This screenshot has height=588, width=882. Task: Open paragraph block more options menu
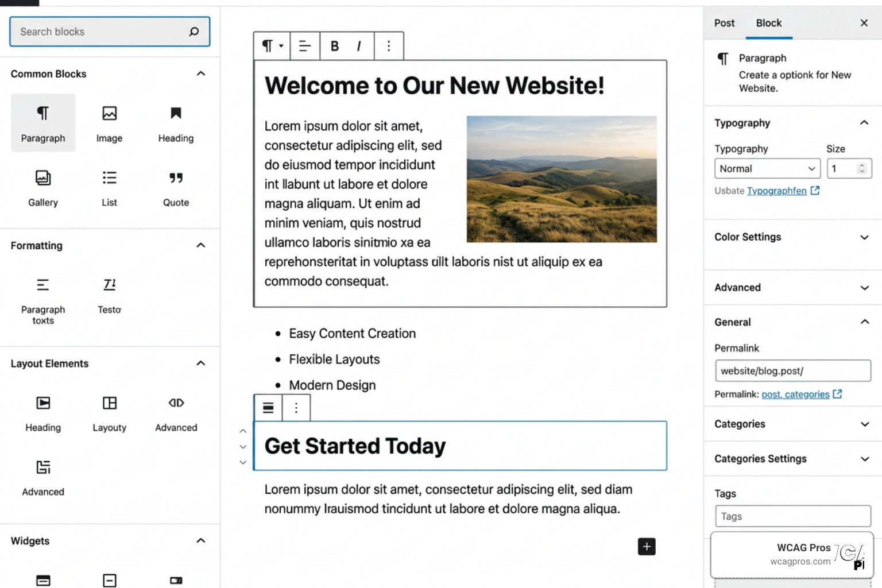[389, 46]
